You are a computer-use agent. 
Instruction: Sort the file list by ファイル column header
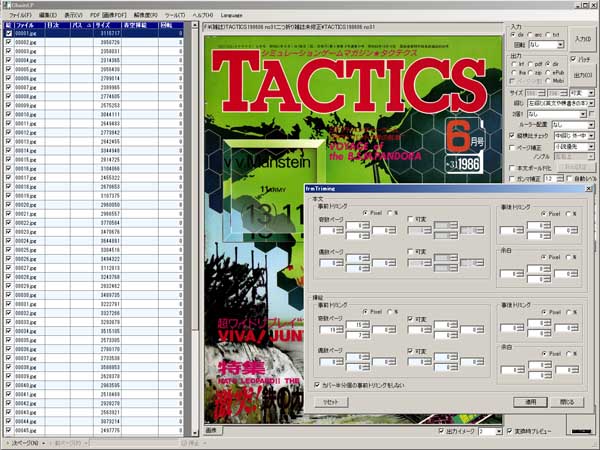coord(29,25)
